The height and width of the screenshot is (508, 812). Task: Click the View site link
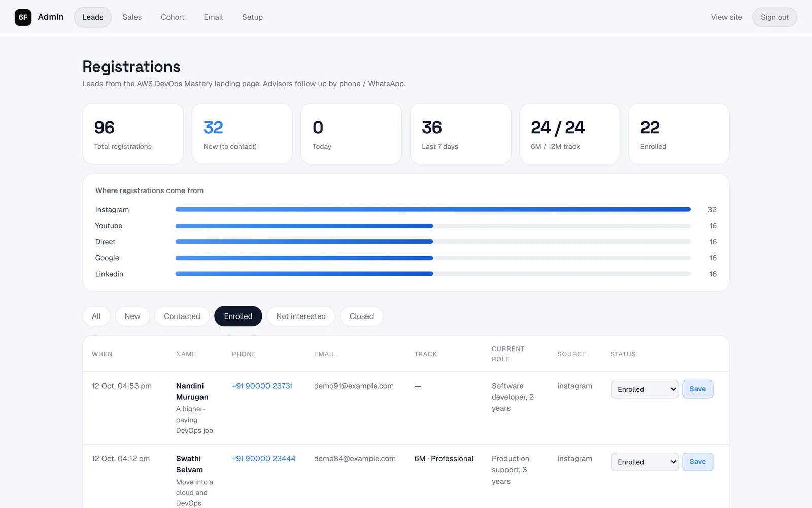click(x=726, y=17)
